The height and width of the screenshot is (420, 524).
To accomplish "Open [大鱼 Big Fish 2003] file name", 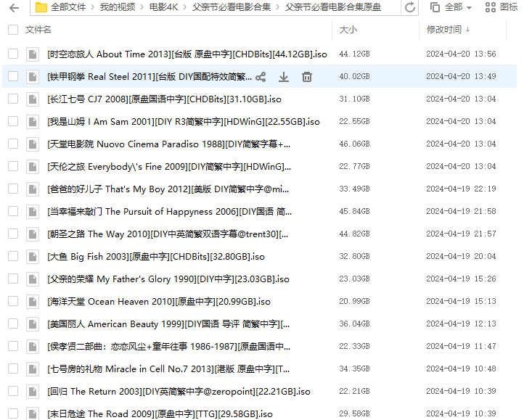I will tap(156, 257).
